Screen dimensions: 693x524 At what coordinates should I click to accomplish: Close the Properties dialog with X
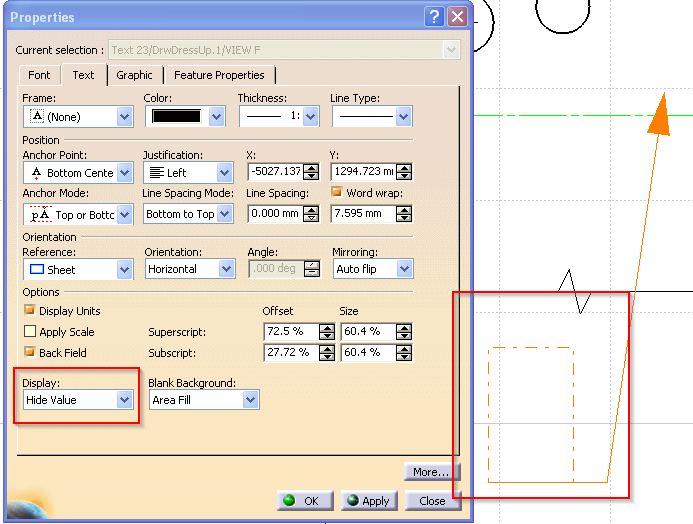point(457,17)
